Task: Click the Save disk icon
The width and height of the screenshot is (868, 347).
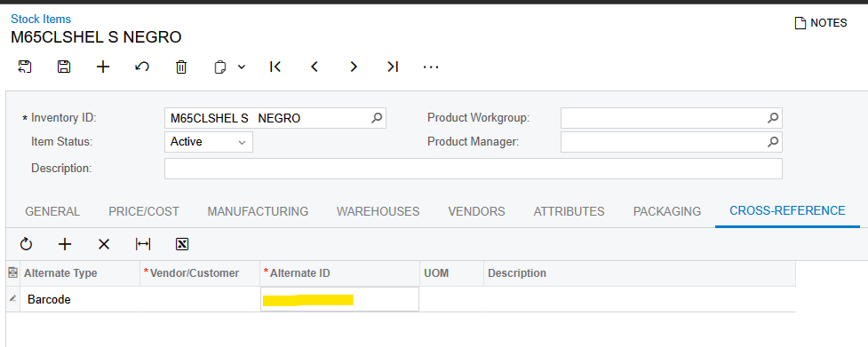Action: [64, 67]
